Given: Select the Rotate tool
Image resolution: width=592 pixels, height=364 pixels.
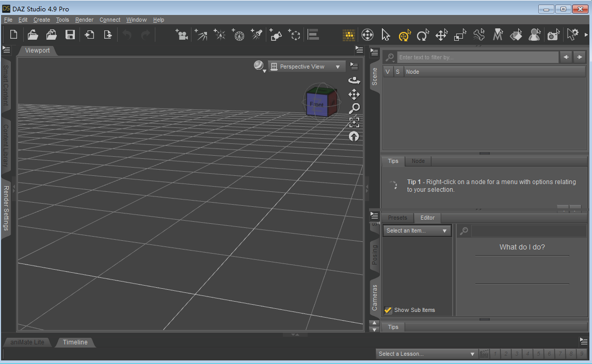Looking at the screenshot, I should pos(423,35).
